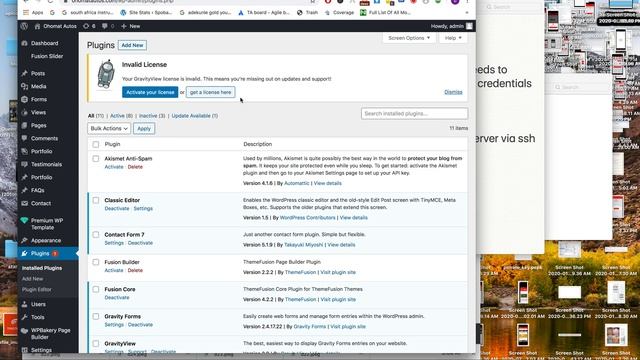640x360 pixels.
Task: Click the updates icon in admin bar
Action: 86,26
